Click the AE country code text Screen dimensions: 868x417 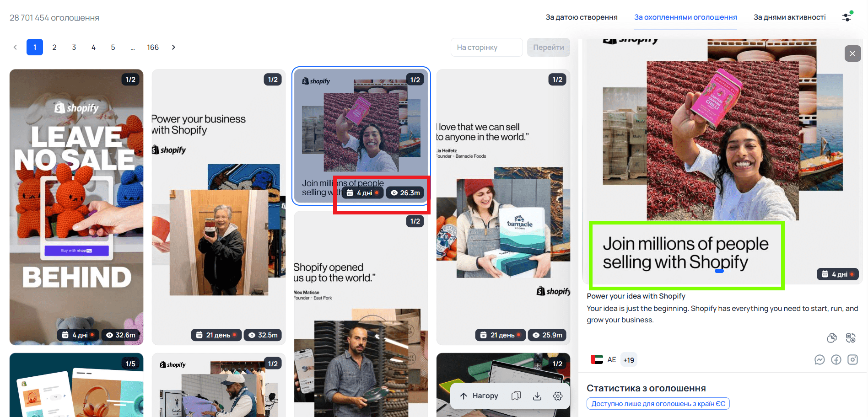pyautogui.click(x=612, y=360)
